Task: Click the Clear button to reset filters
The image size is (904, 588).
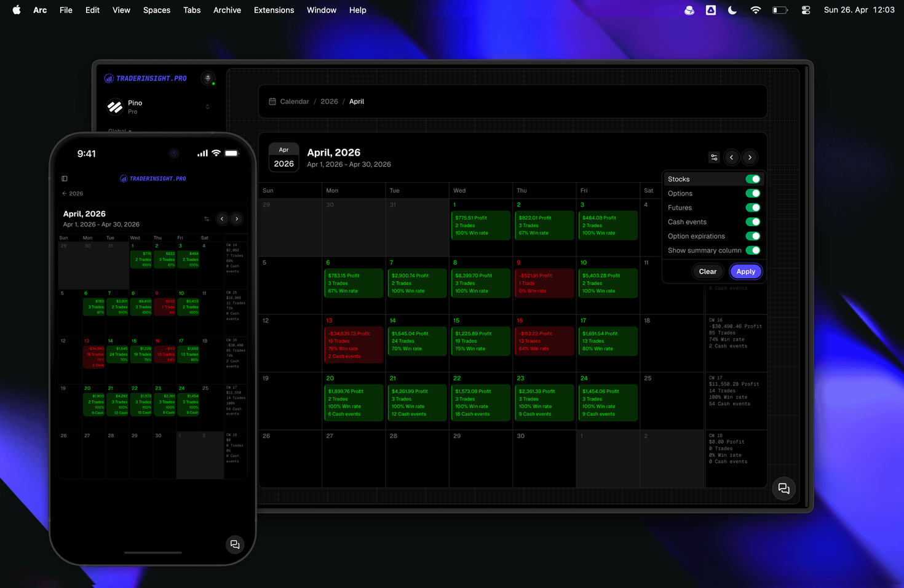Action: coord(707,271)
